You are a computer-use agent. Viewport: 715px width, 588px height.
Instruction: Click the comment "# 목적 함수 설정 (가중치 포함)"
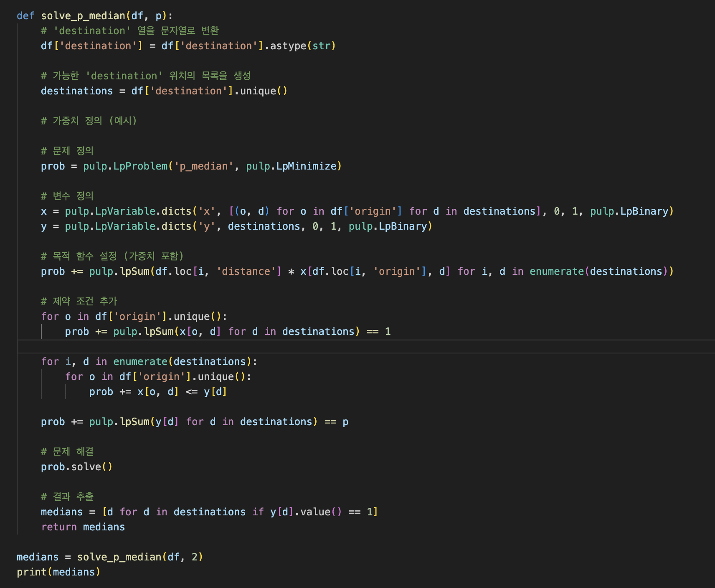(112, 256)
